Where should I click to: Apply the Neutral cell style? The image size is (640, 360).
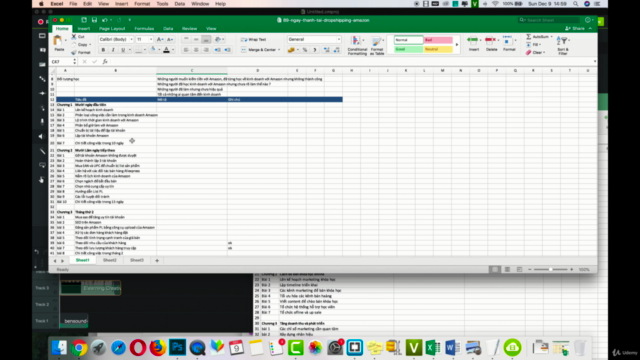438,49
